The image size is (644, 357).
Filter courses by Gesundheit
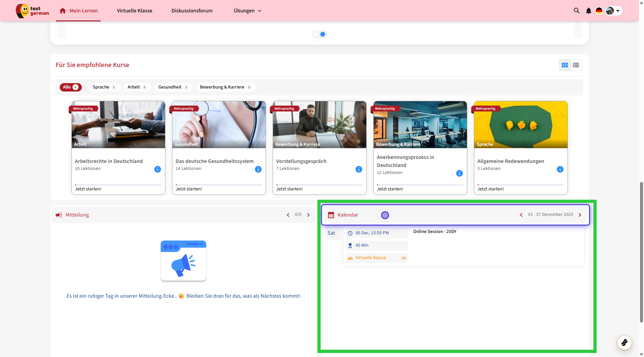point(173,87)
